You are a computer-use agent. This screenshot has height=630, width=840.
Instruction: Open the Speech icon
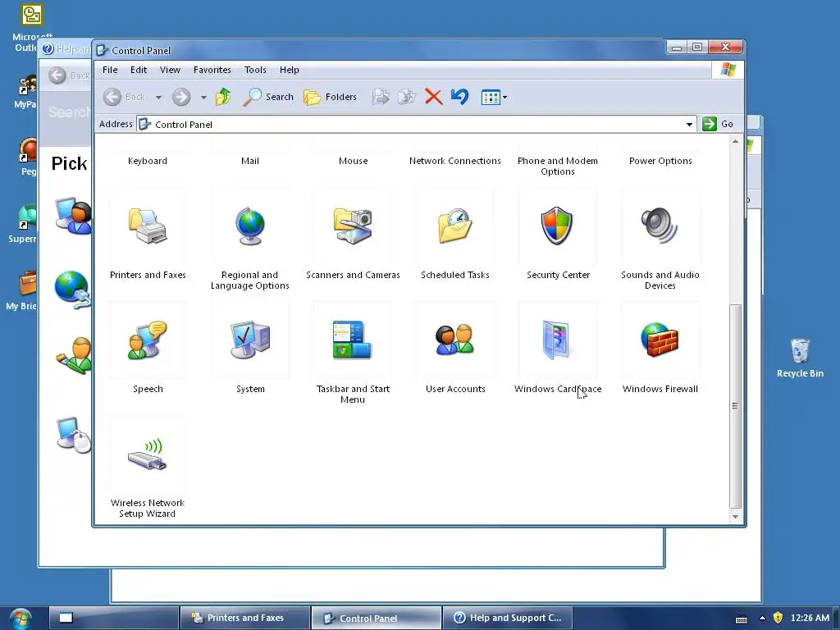[148, 340]
